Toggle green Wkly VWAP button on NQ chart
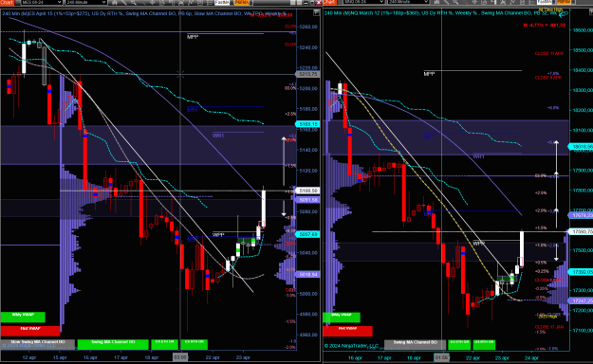Image resolution: width=593 pixels, height=364 pixels. [342, 317]
